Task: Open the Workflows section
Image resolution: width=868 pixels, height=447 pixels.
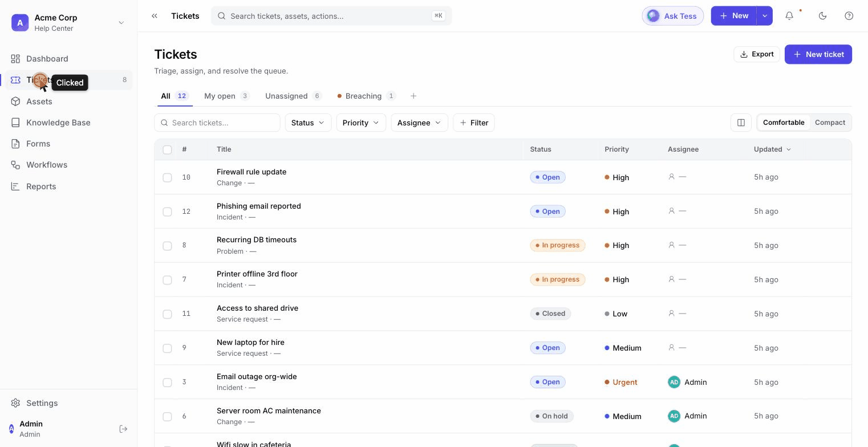Action: click(68, 165)
